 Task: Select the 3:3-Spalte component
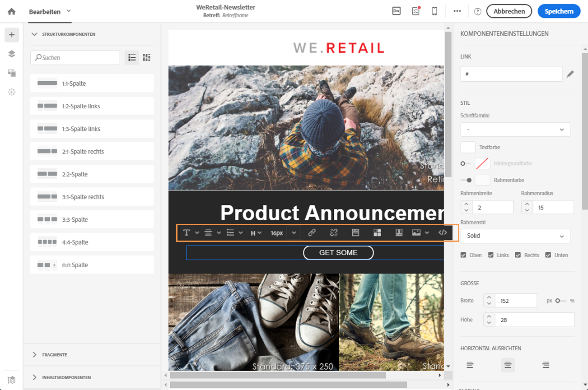(x=92, y=219)
